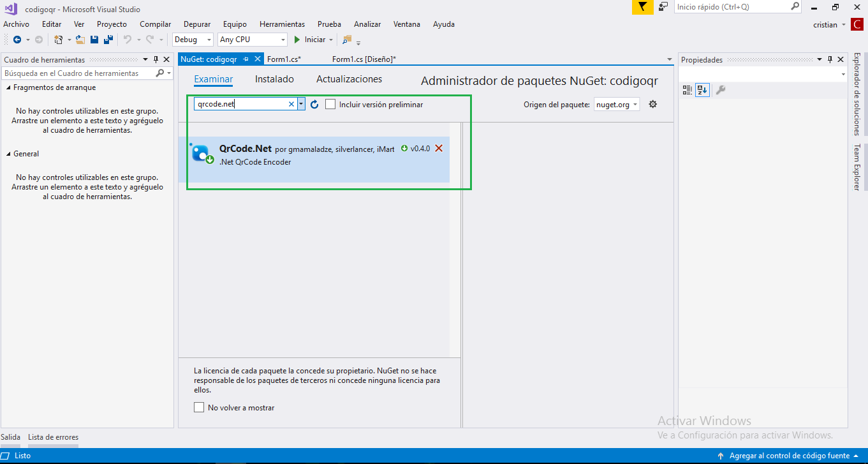The height and width of the screenshot is (464, 868).
Task: Open the notifications flag icon
Action: click(x=643, y=7)
